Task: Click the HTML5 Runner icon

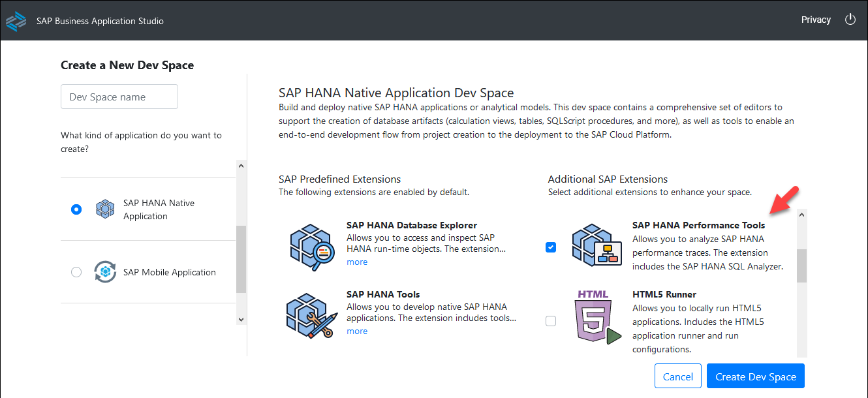Action: coord(598,318)
